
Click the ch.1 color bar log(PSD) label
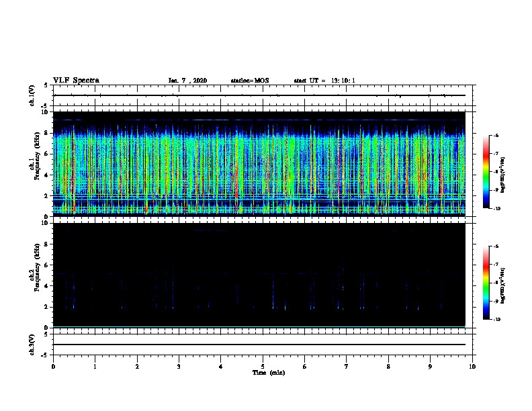click(x=503, y=175)
